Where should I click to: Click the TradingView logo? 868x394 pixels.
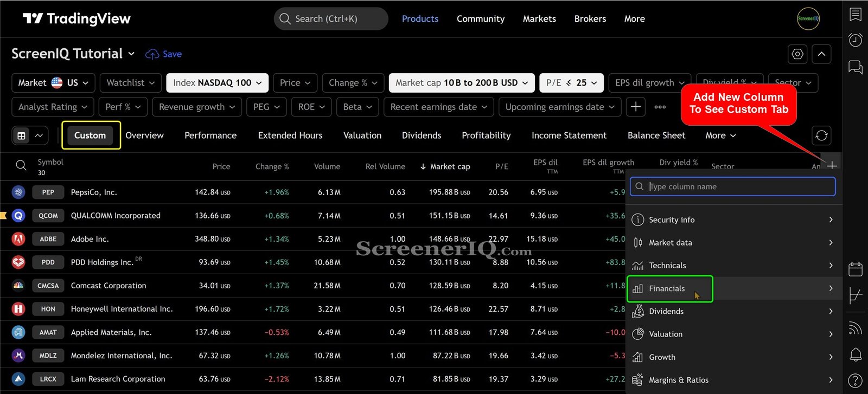(x=76, y=19)
